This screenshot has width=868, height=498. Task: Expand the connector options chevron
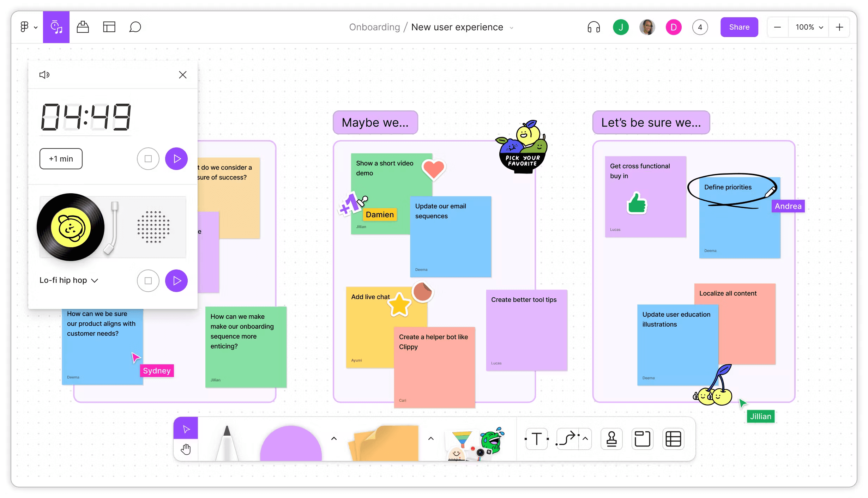pos(585,439)
